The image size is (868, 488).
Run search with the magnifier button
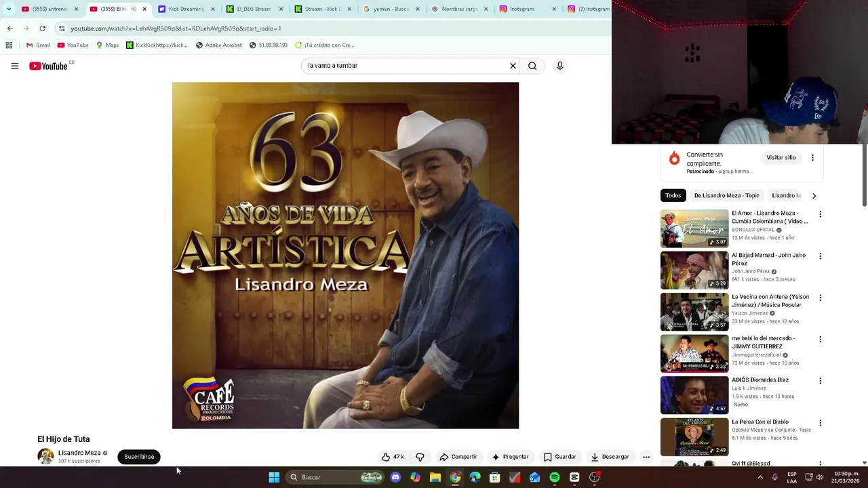[x=532, y=66]
